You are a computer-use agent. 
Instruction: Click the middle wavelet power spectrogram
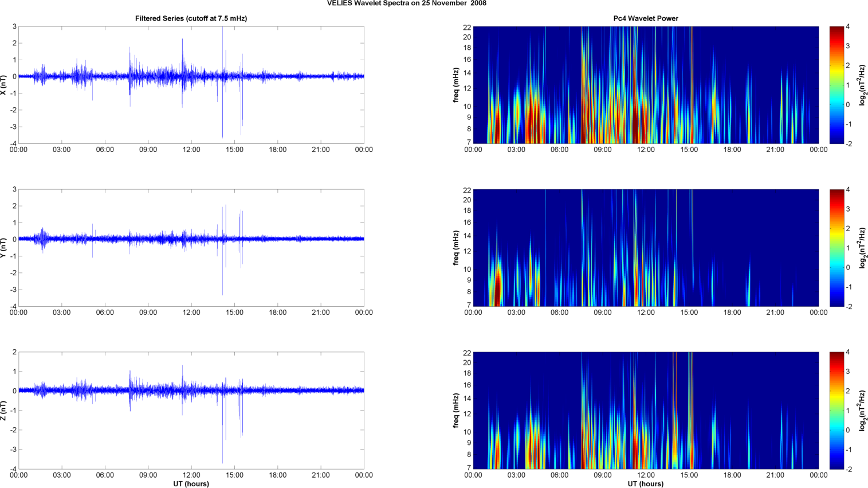pyautogui.click(x=646, y=248)
